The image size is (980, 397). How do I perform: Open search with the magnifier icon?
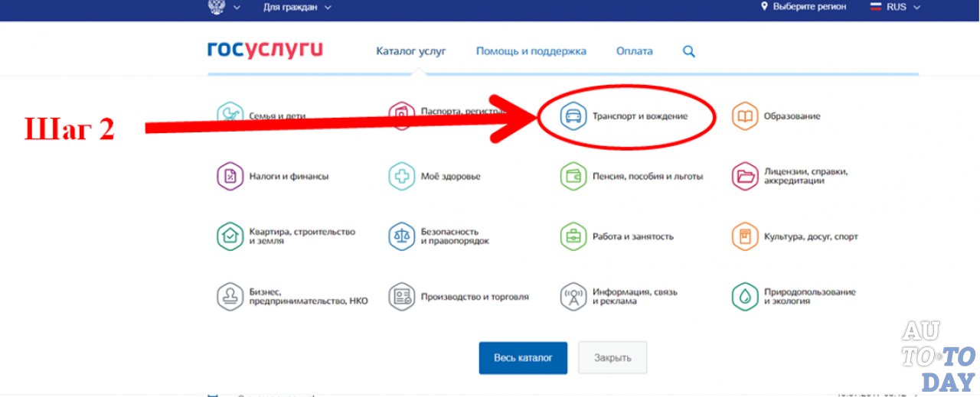[x=689, y=51]
